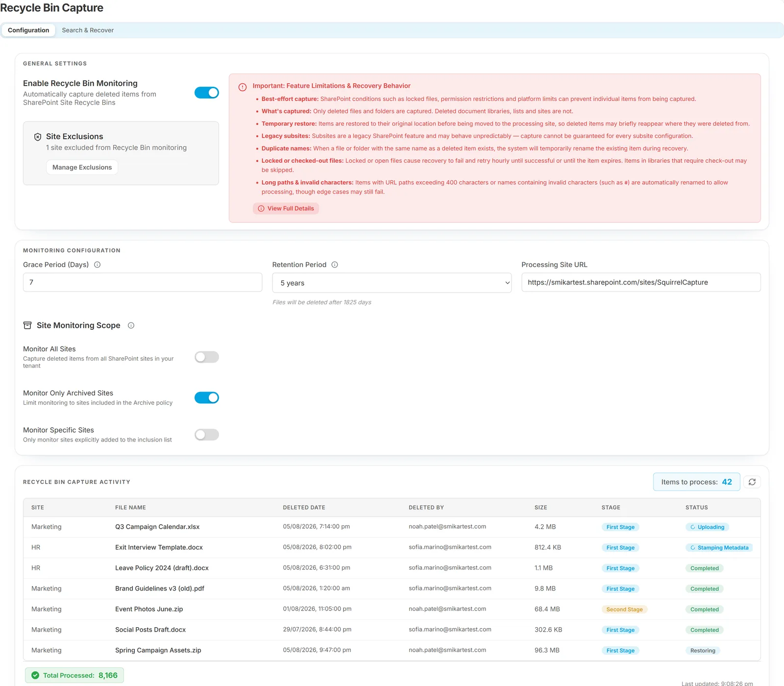Click the FILE NAME column header
This screenshot has height=686, width=784.
pyautogui.click(x=130, y=508)
